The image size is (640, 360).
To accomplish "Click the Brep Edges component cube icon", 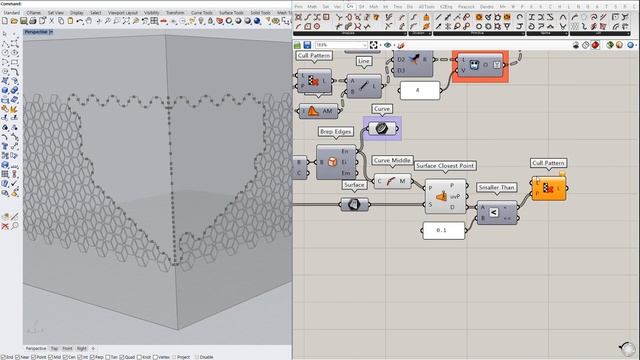I will [x=333, y=162].
